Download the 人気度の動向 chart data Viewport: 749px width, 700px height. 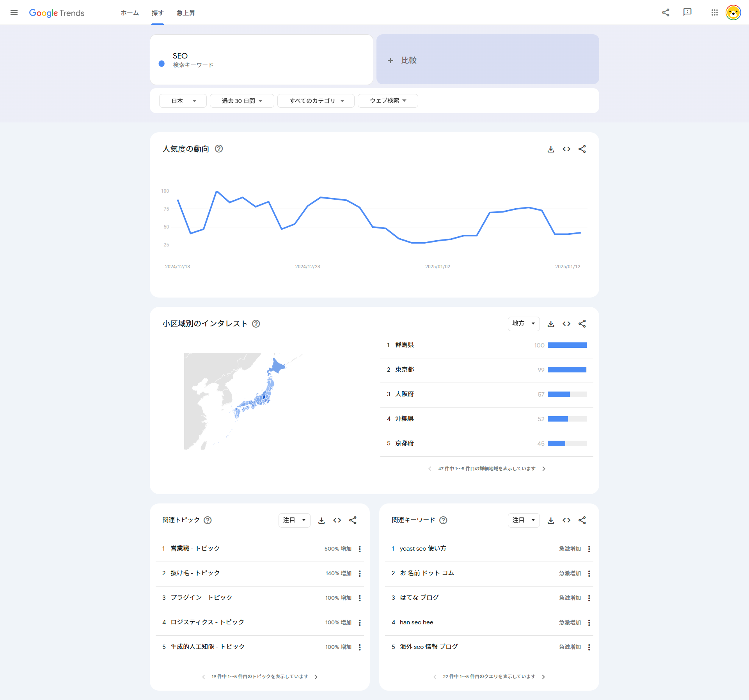(x=551, y=149)
